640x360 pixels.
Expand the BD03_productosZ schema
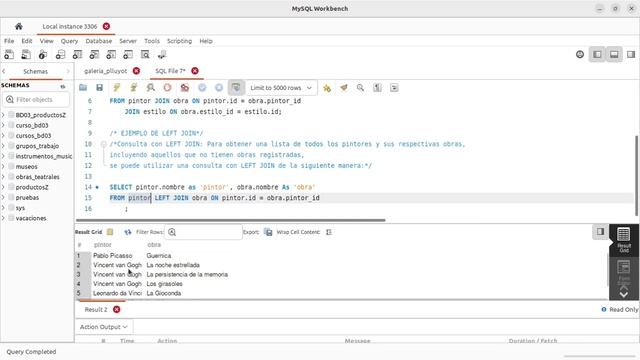click(x=3, y=115)
